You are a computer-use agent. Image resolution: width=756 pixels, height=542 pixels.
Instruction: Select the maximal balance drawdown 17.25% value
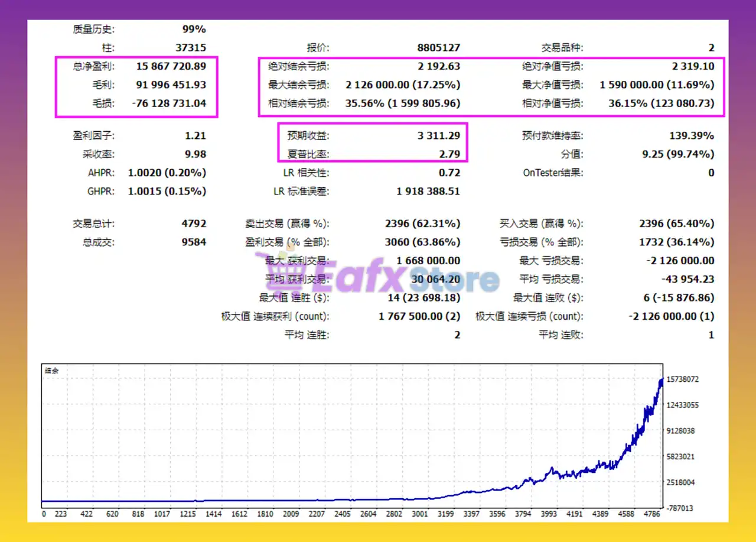(x=403, y=85)
